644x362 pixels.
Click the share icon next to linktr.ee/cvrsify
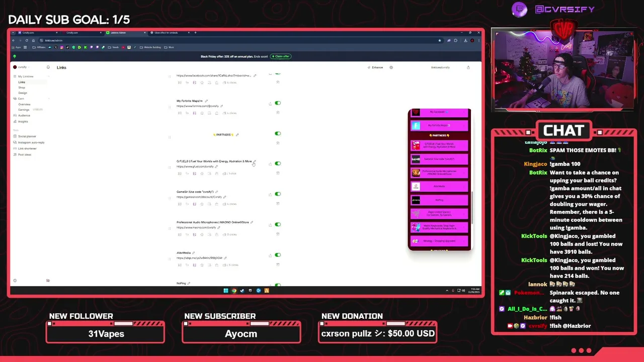click(x=468, y=67)
